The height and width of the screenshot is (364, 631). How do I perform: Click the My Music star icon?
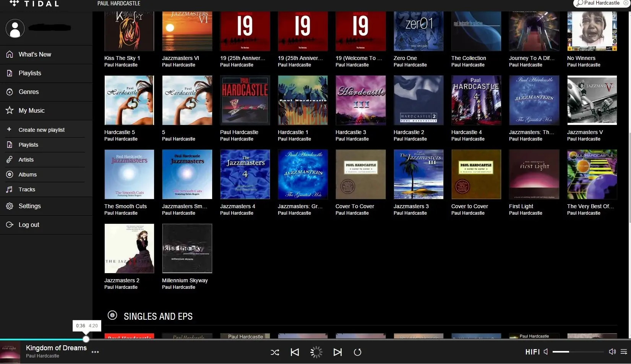(10, 110)
